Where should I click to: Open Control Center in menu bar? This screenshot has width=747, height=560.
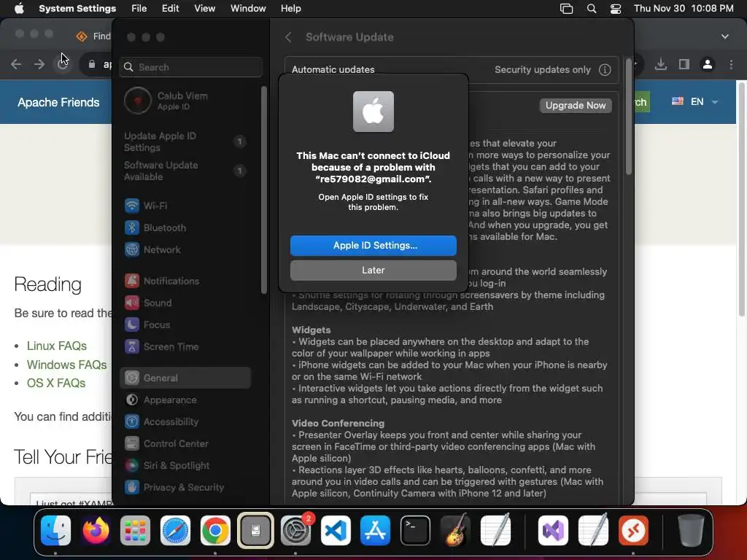pos(616,9)
